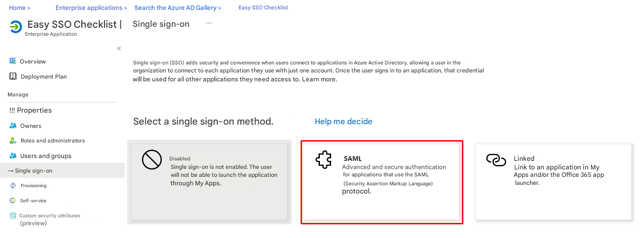Screen dimensions: 644x238
Task: Click the Roles and administrators icon
Action: [x=13, y=141]
